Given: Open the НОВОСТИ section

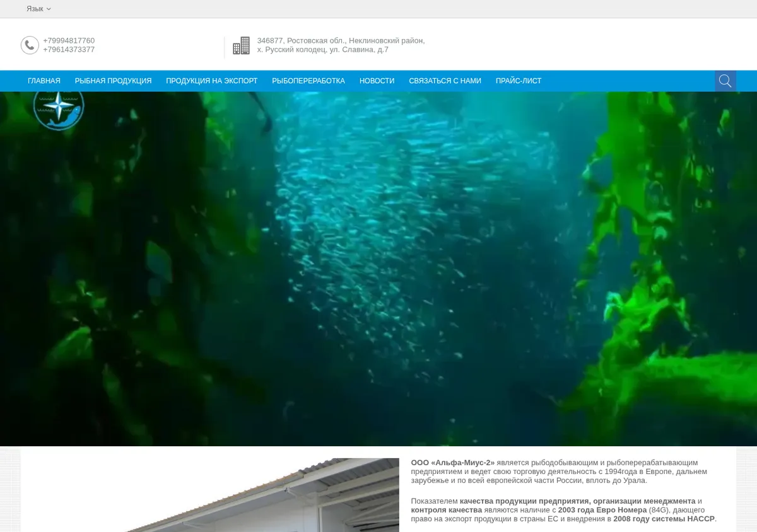Looking at the screenshot, I should [377, 81].
